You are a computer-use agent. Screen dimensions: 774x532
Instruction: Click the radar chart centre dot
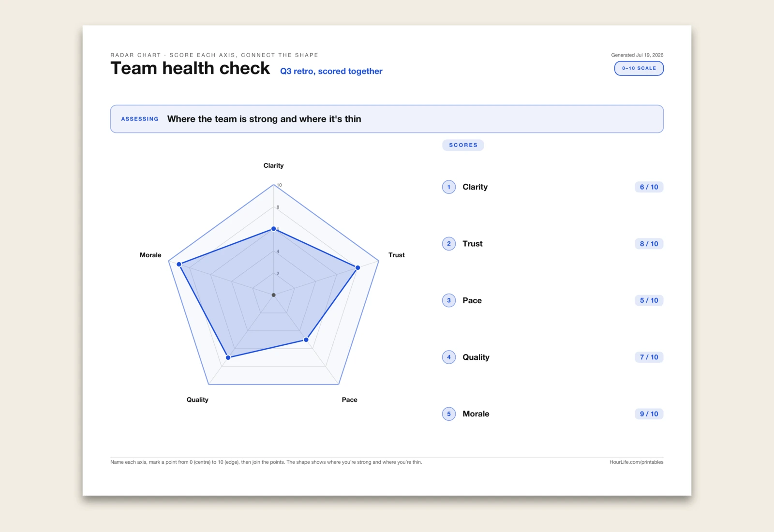pos(273,295)
